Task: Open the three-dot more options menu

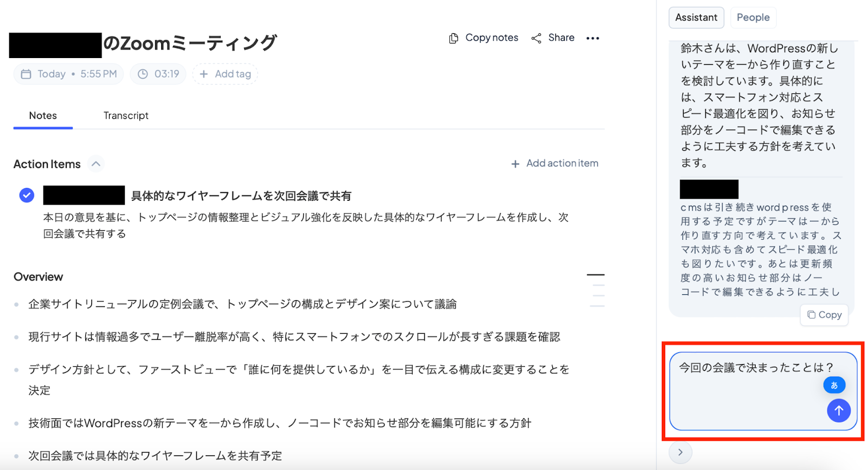Action: (592, 38)
